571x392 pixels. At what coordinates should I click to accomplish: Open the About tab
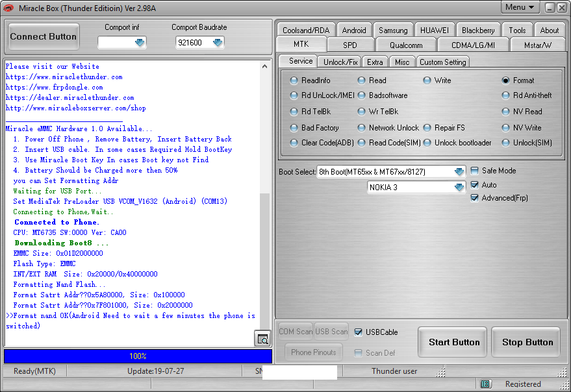point(549,31)
